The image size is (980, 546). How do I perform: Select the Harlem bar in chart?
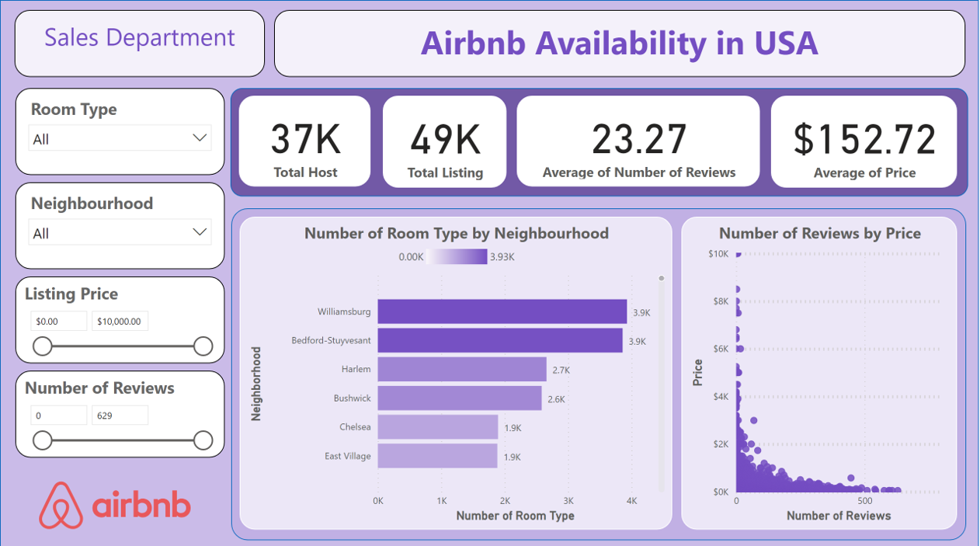coord(462,369)
